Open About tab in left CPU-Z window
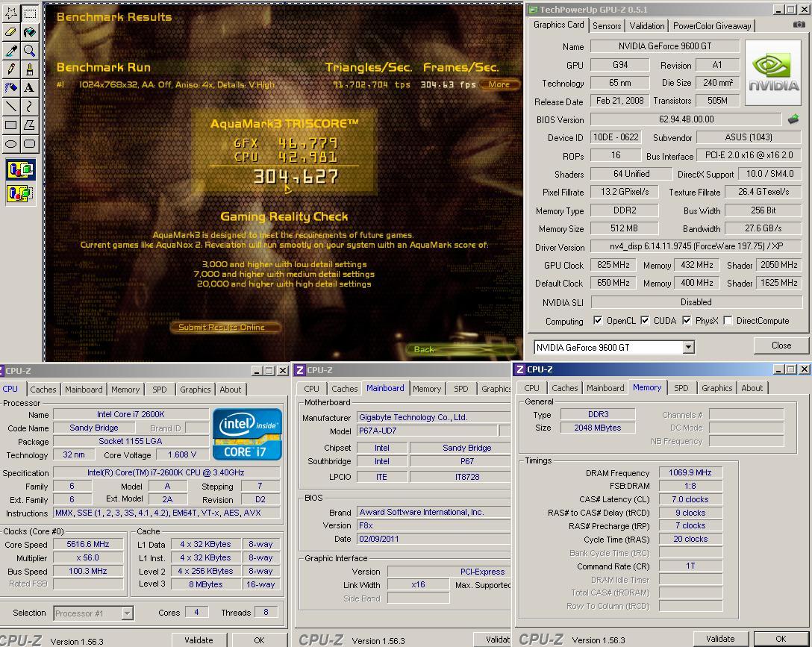The image size is (812, 647). point(231,390)
